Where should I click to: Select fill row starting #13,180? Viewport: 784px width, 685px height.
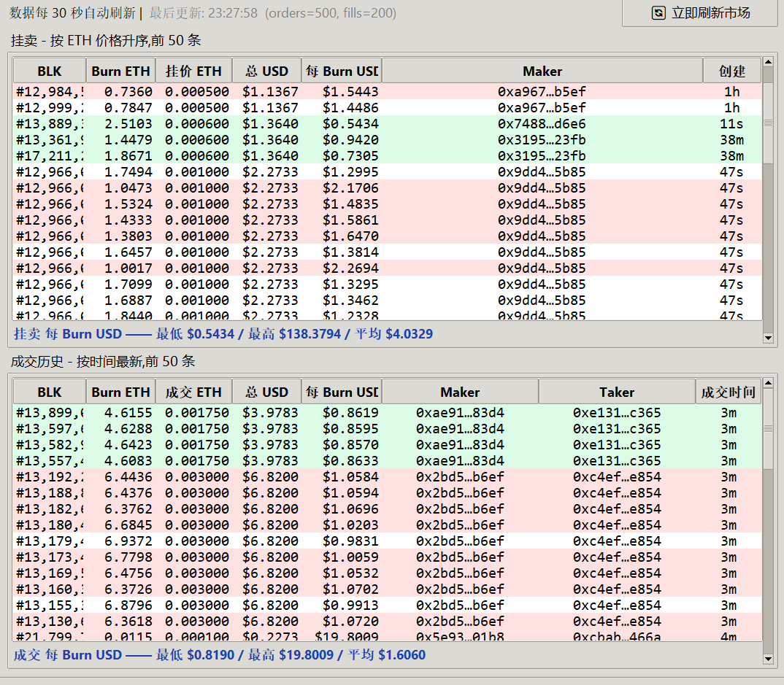[x=388, y=525]
